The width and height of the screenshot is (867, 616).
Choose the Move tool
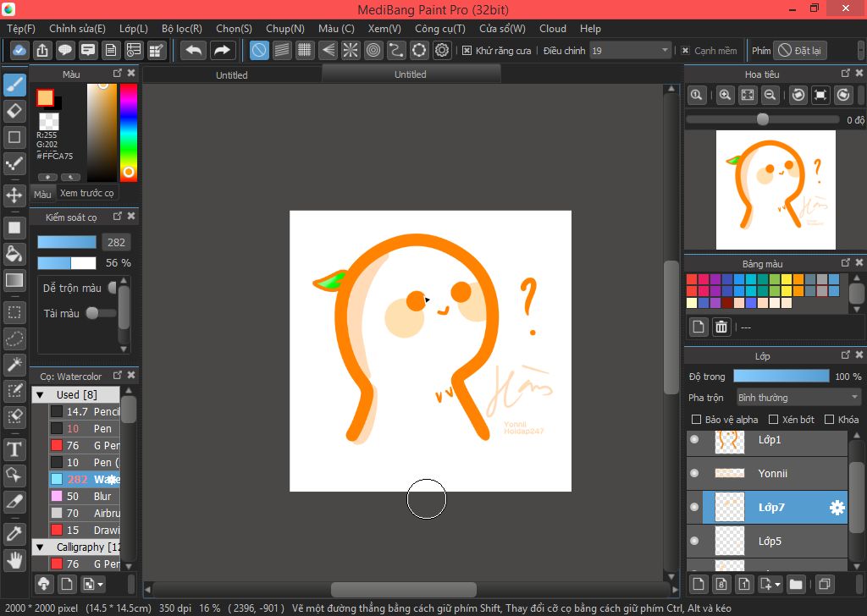coord(14,195)
